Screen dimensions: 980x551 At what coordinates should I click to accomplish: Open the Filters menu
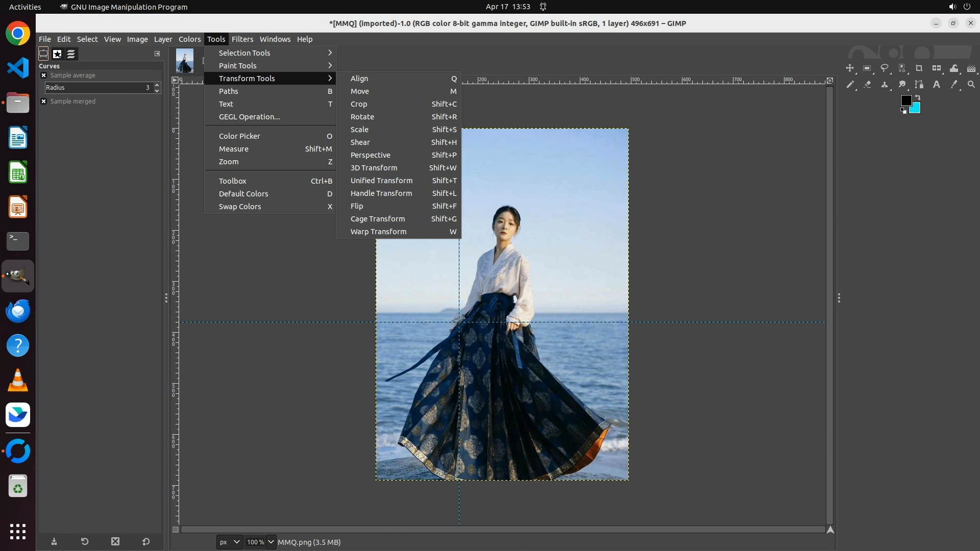[242, 39]
